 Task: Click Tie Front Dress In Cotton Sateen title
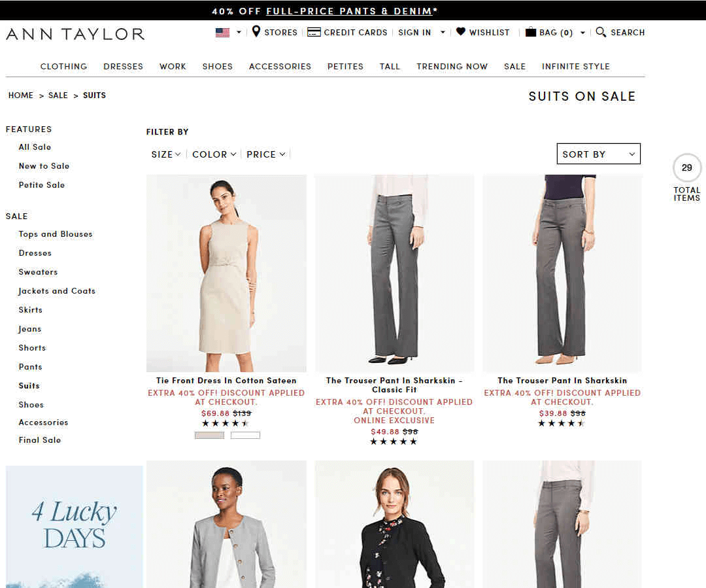coord(226,380)
